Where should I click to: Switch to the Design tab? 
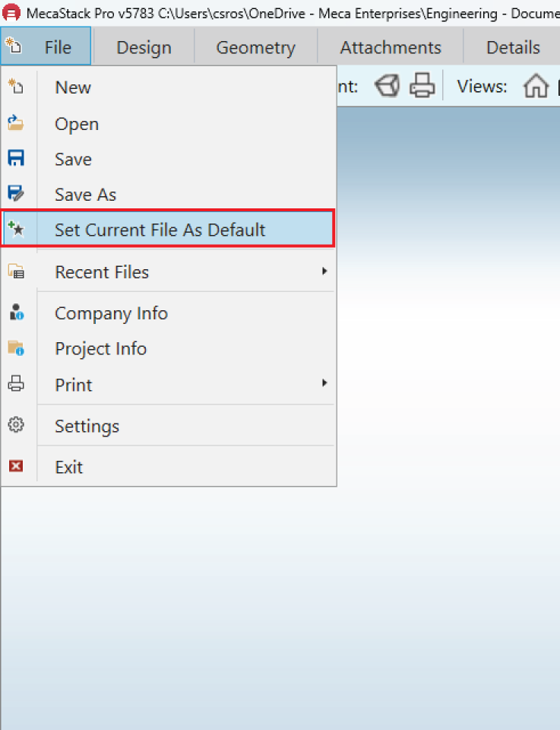pyautogui.click(x=144, y=47)
